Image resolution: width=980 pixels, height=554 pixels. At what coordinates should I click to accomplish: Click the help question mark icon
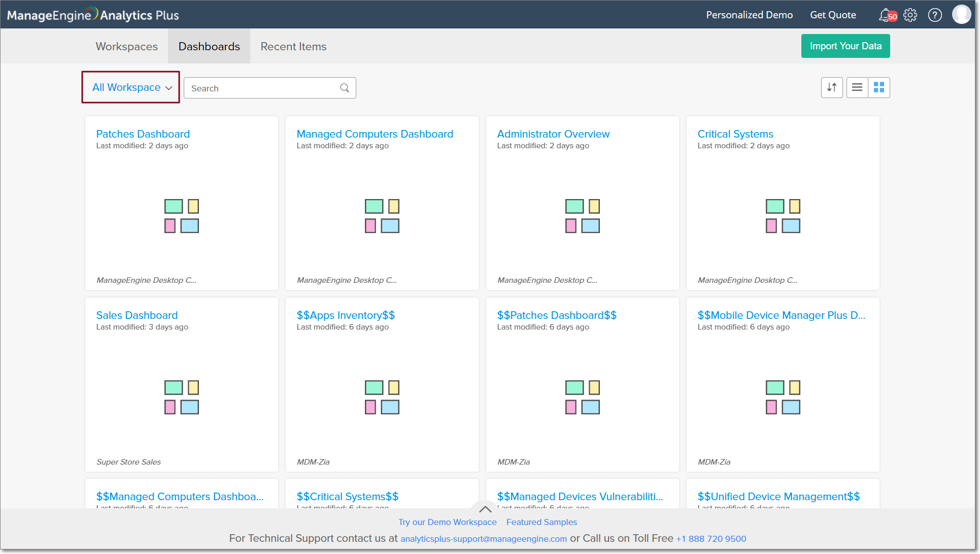935,15
